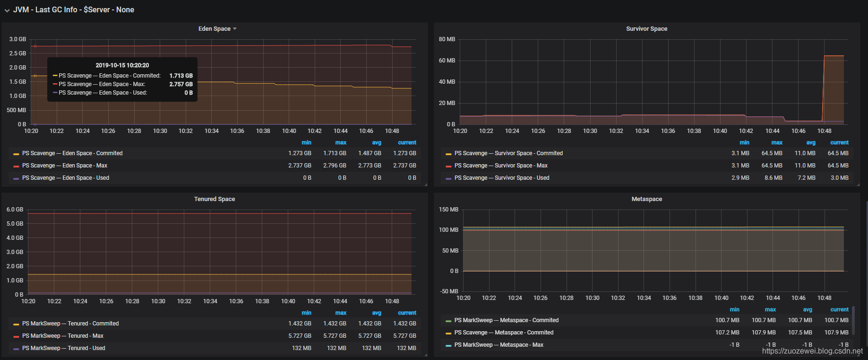Open the Metaspace panel title menu
The width and height of the screenshot is (868, 360).
pyautogui.click(x=646, y=199)
